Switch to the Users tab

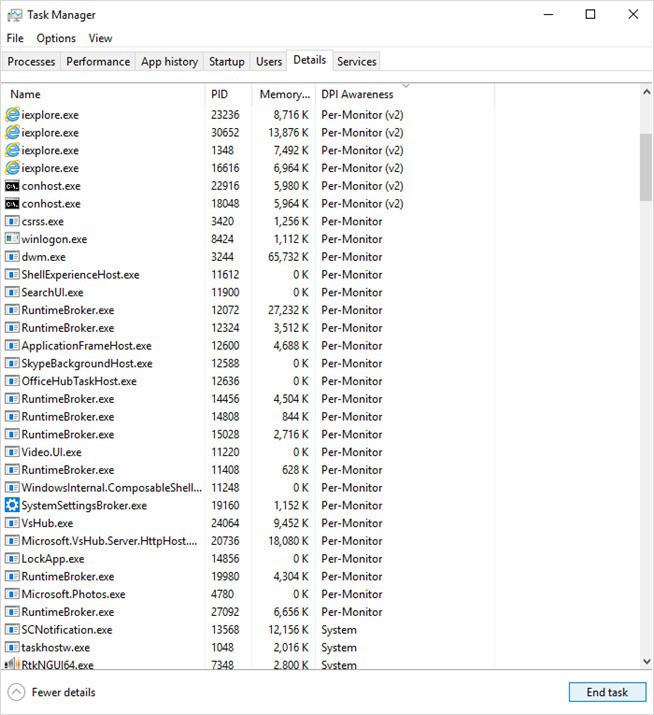[x=269, y=62]
